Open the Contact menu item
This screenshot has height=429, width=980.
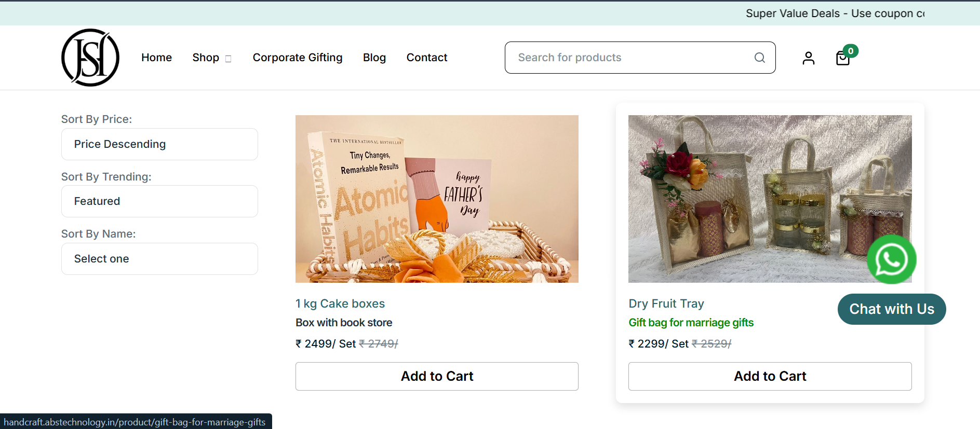tap(426, 58)
